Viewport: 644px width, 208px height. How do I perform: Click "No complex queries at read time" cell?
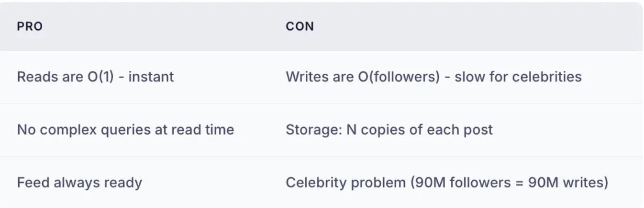tap(125, 129)
